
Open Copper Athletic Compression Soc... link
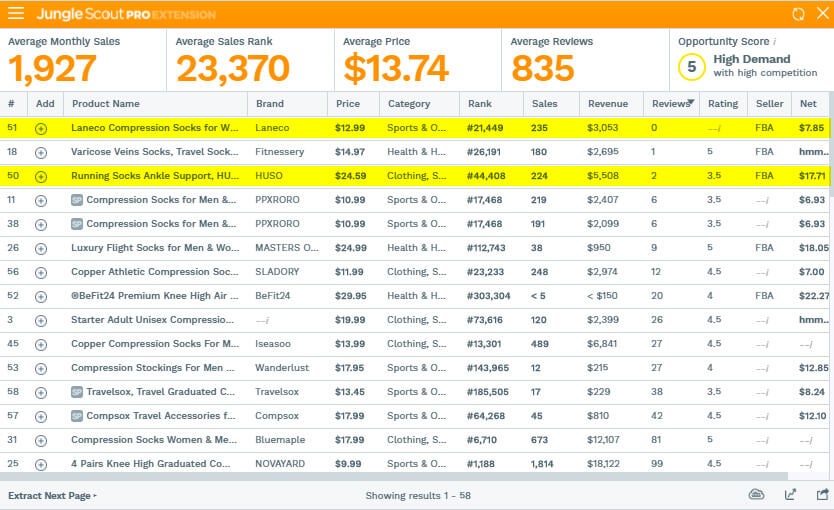(155, 272)
